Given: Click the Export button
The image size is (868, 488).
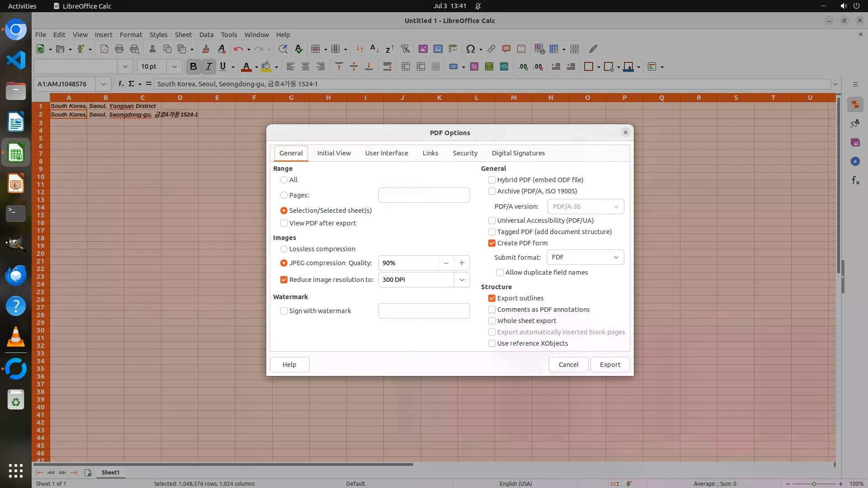Looking at the screenshot, I should (x=610, y=365).
